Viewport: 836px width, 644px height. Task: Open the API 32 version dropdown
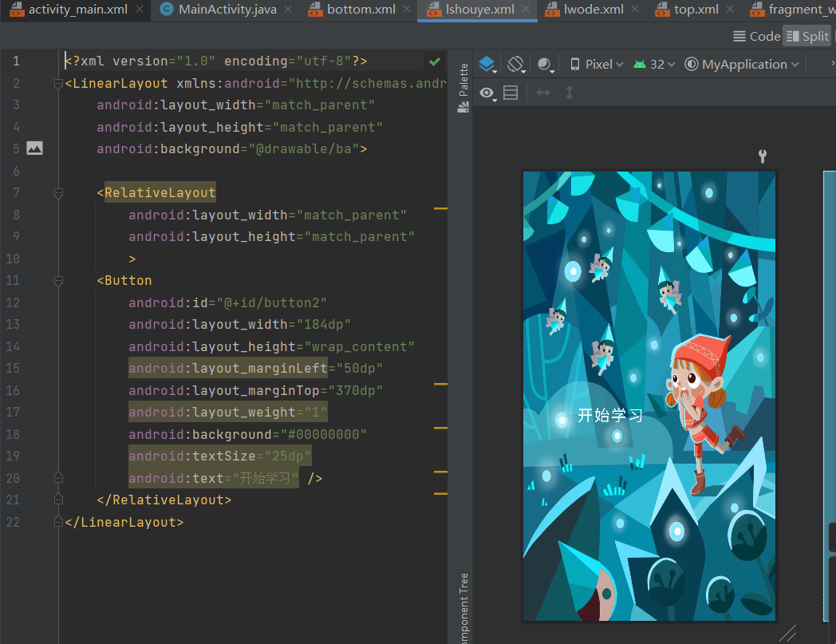click(x=654, y=65)
